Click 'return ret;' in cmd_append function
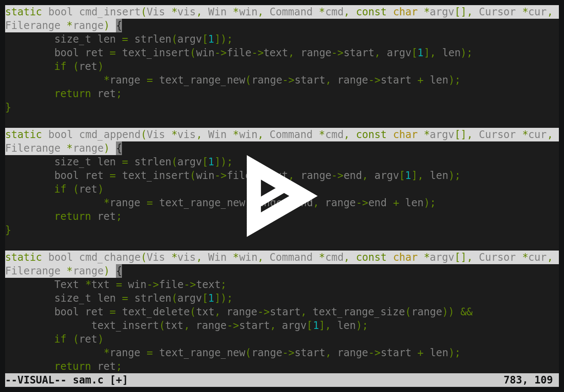 pos(88,216)
